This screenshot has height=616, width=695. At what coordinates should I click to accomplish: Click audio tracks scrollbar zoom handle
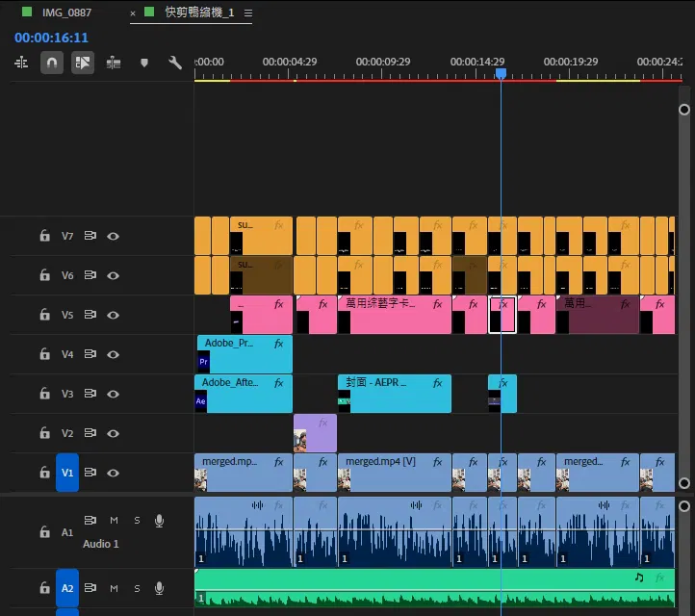coord(683,506)
